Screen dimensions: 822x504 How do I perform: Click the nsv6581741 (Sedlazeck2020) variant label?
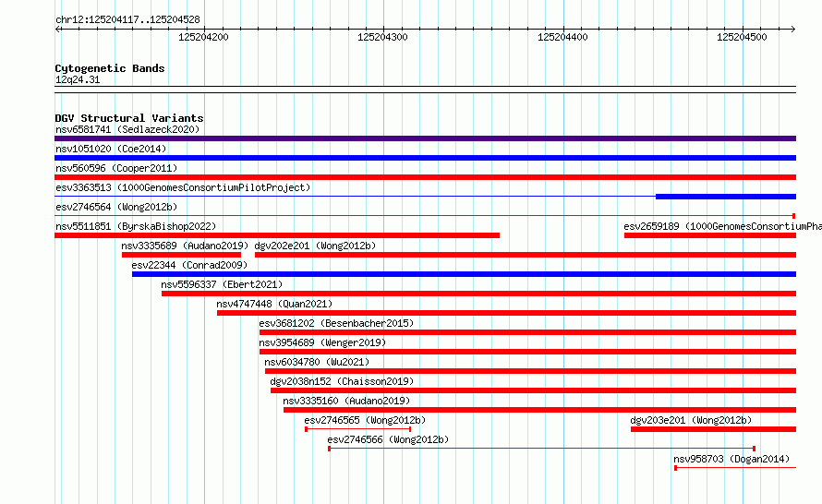(x=127, y=129)
